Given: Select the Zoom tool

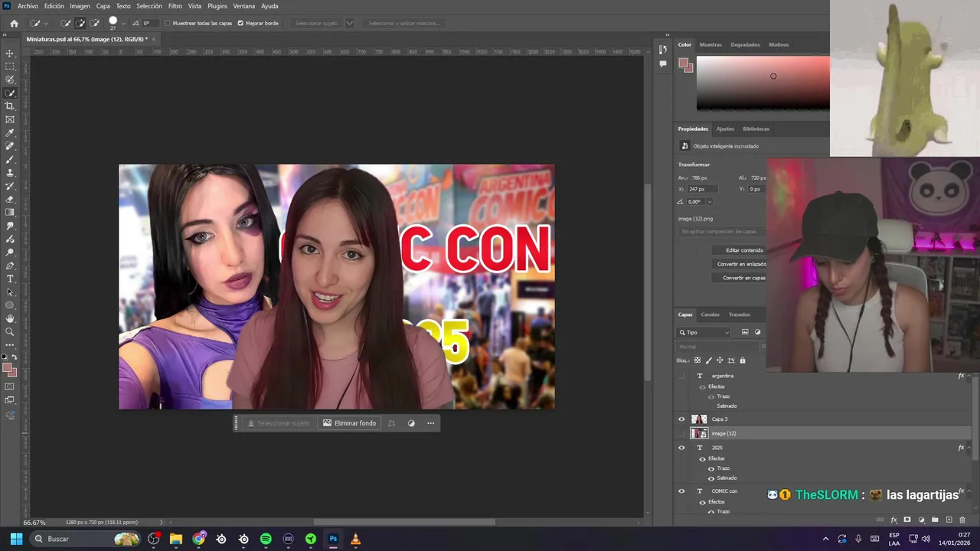Looking at the screenshot, I should pos(10,331).
